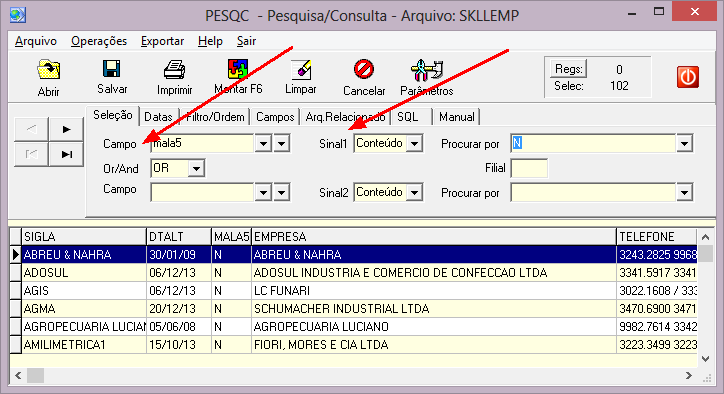Click the first Procurar por field with N

pos(593,144)
